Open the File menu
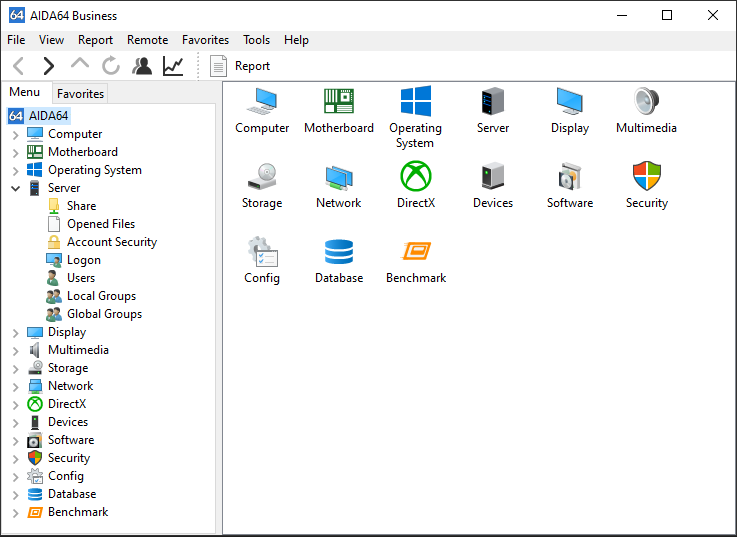Screen dimensions: 737x537 (x=16, y=40)
